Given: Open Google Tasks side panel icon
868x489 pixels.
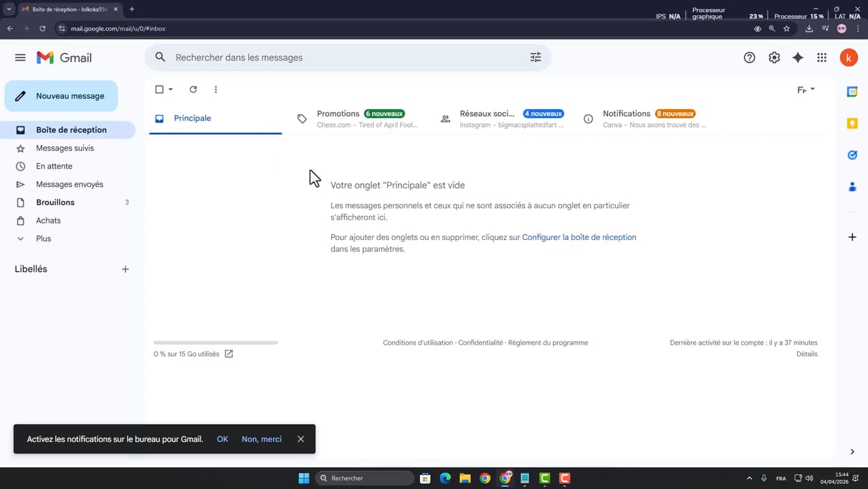Looking at the screenshot, I should 852,155.
